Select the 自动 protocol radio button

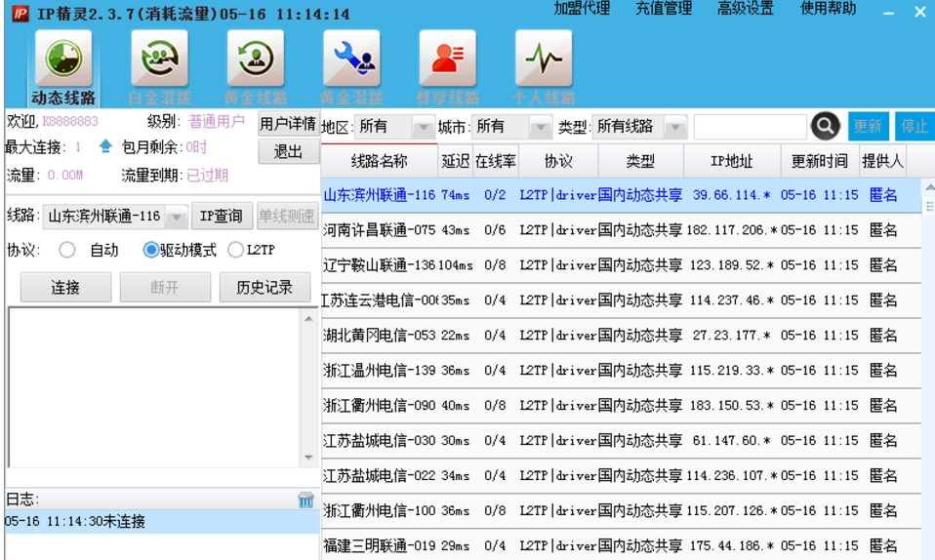click(x=66, y=250)
